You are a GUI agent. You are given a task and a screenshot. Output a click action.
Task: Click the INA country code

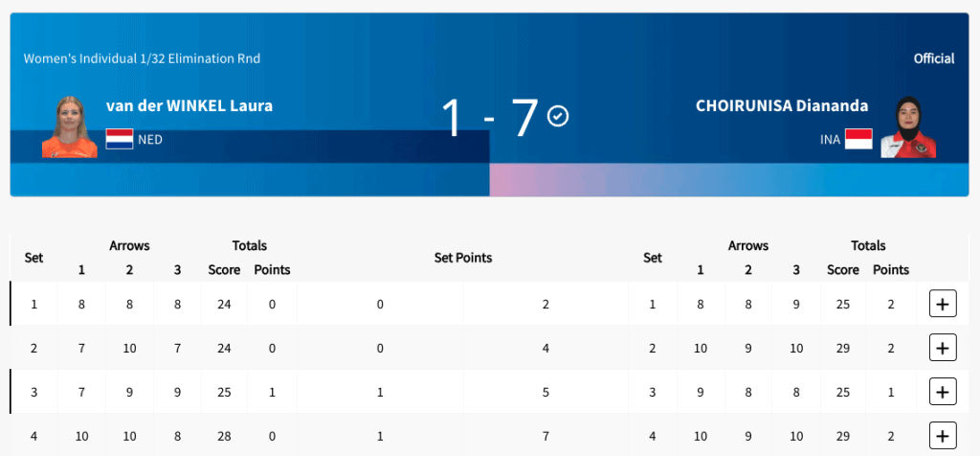click(829, 140)
